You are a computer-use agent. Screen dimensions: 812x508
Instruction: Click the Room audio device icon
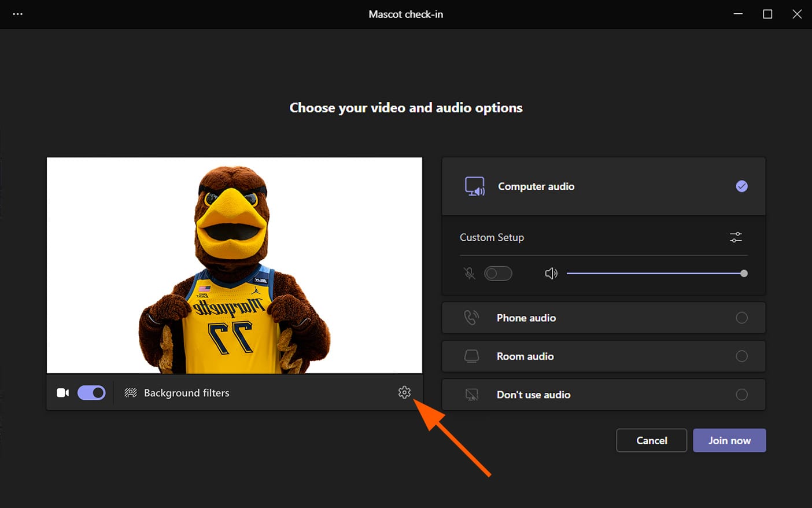click(x=471, y=356)
